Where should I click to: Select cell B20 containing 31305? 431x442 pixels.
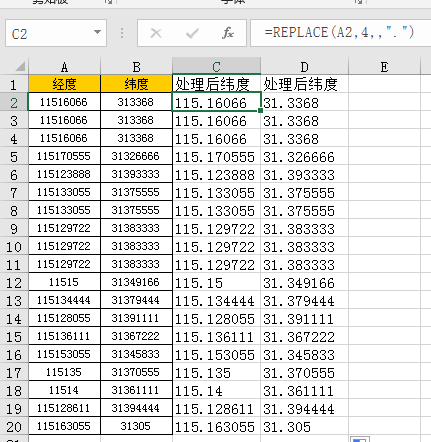136,426
